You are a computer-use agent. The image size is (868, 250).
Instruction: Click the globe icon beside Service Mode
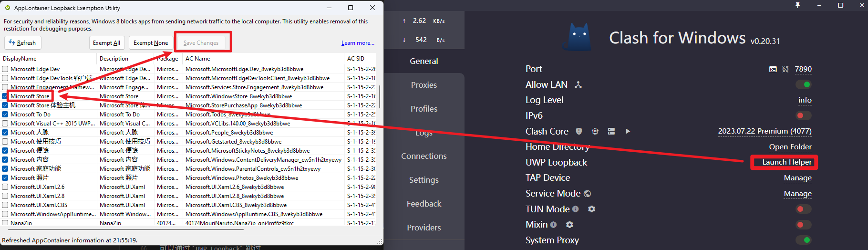coord(587,194)
